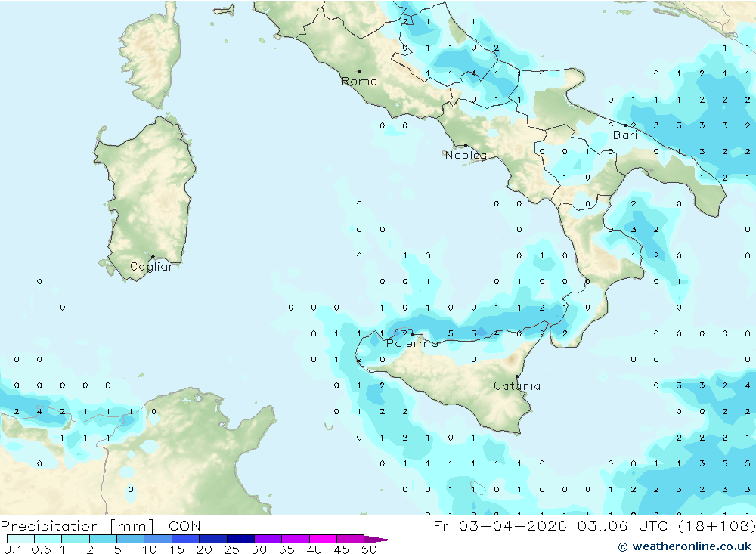The width and height of the screenshot is (756, 554).
Task: Click the Rome city marker dot
Action: [359, 71]
